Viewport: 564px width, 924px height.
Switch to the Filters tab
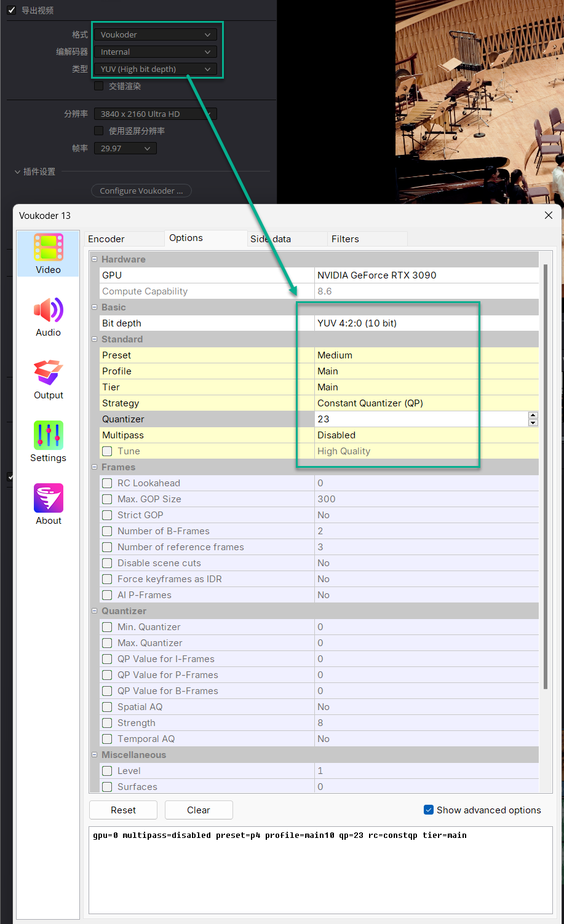click(345, 239)
